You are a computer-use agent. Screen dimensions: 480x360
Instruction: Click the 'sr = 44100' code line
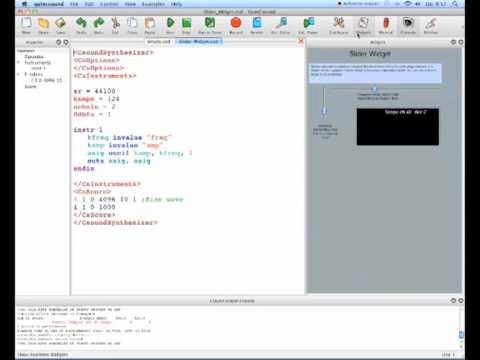point(94,91)
